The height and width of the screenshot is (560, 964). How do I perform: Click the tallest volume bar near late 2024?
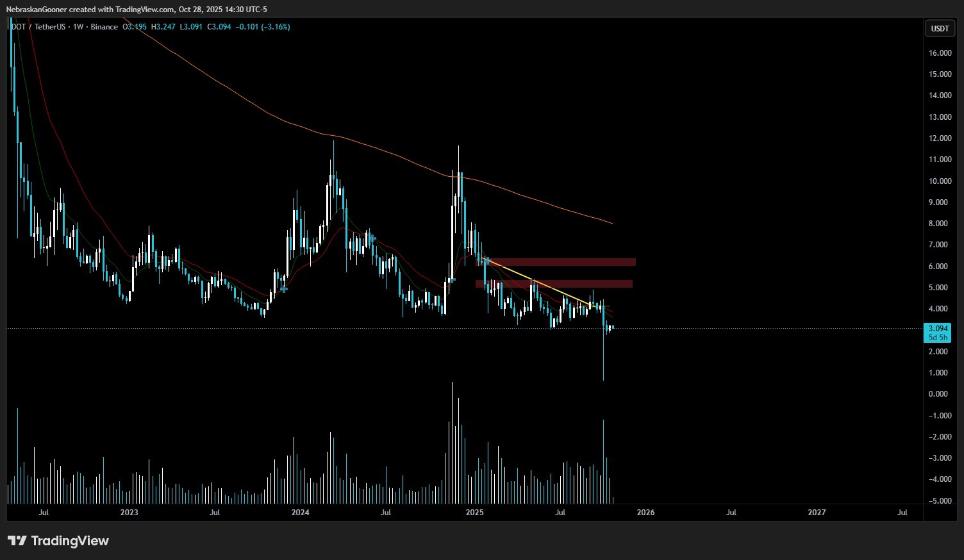click(x=452, y=442)
